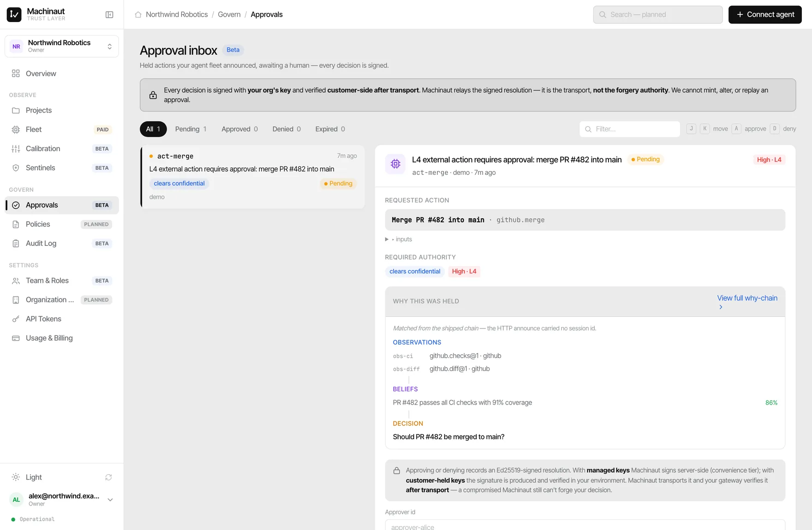Click the magnifier icon in Filter box
This screenshot has height=530, width=812.
[588, 129]
